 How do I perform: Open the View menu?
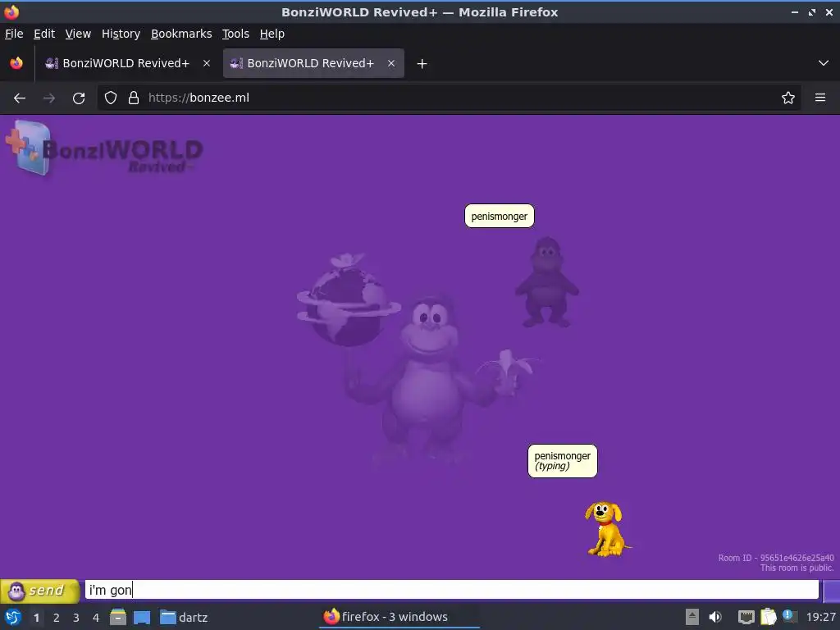78,34
